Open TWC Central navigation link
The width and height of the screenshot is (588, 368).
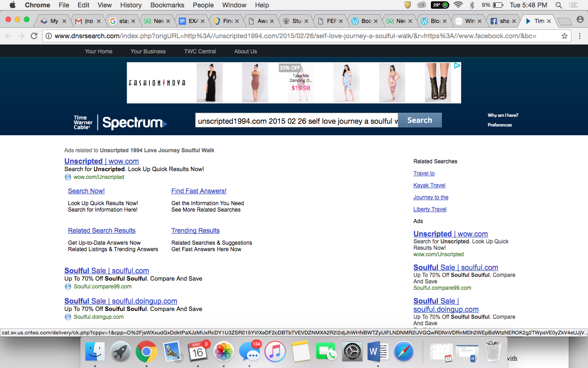[x=200, y=52]
